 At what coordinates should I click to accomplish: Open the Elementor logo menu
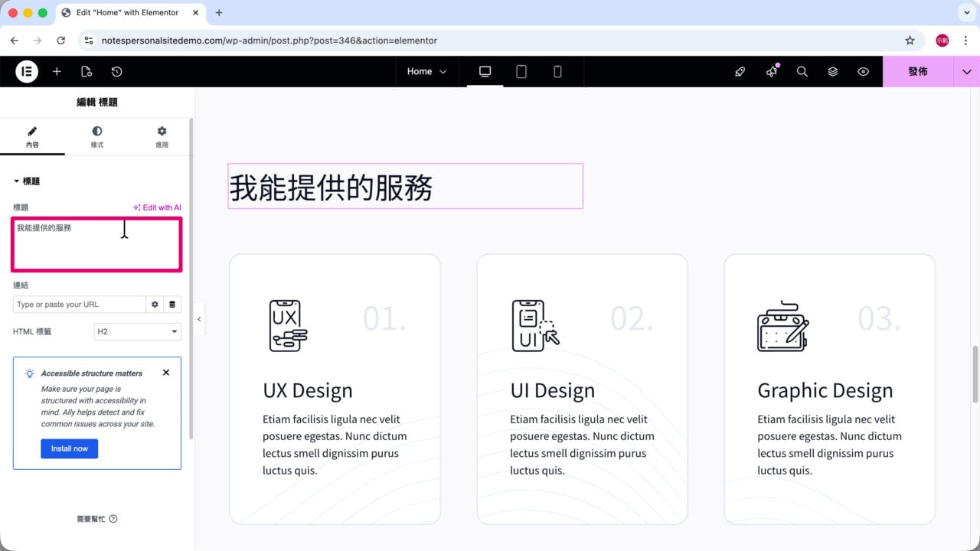click(27, 71)
